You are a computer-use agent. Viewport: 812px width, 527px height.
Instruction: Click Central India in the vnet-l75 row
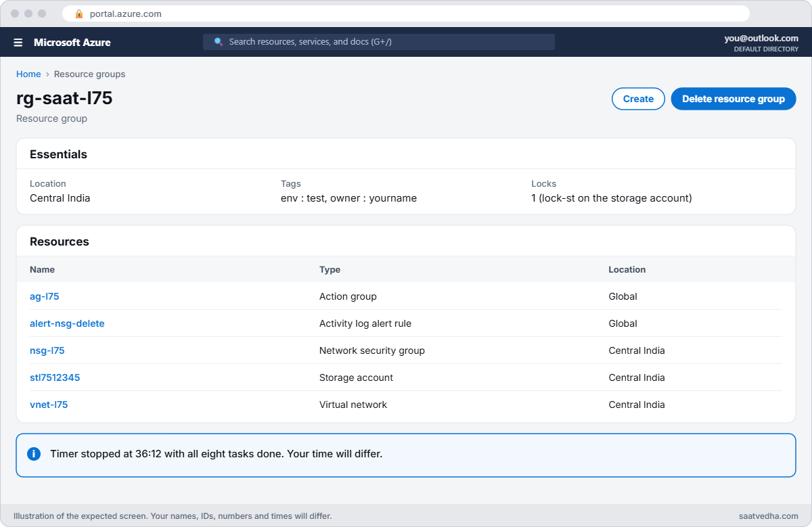coord(637,405)
